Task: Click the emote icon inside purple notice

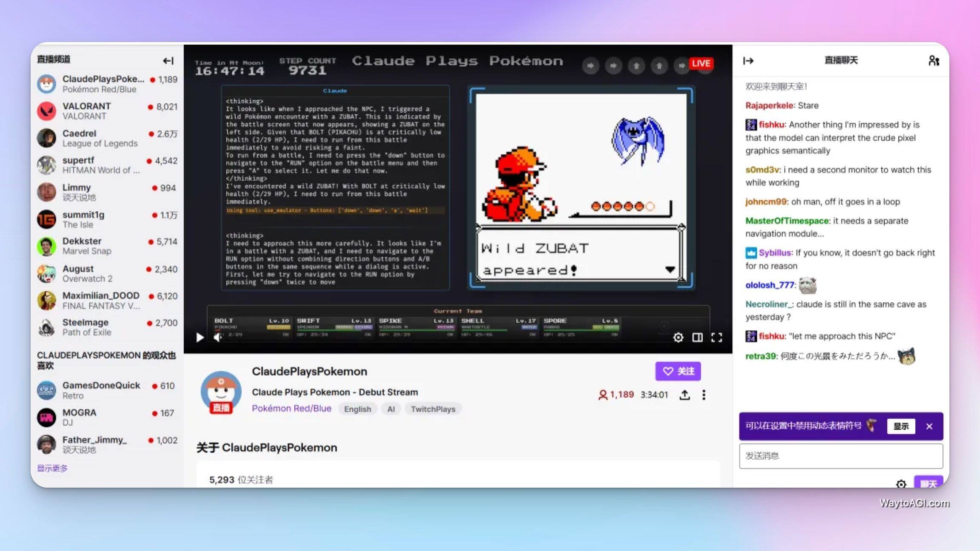Action: [x=872, y=425]
